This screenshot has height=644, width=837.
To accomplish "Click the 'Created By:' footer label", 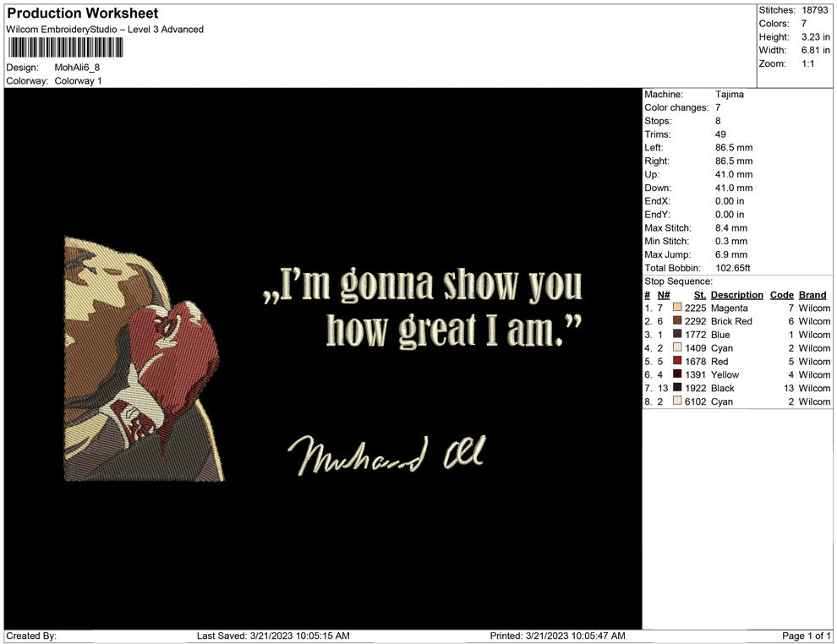I will [x=31, y=636].
